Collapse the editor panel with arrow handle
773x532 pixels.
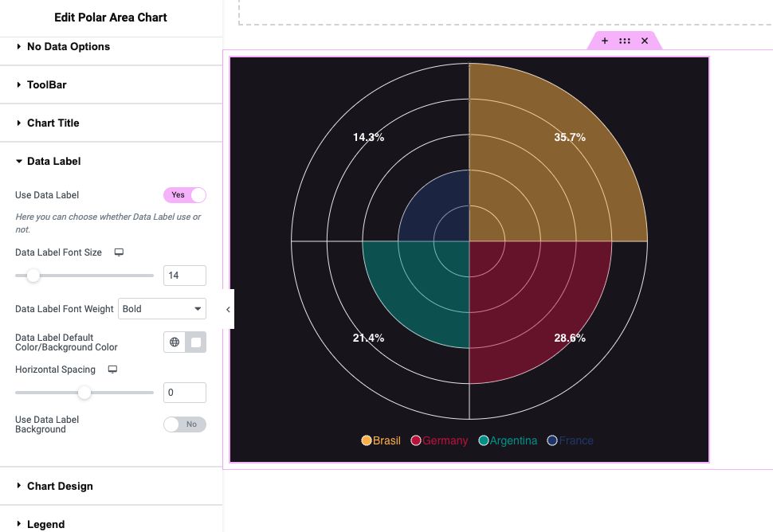click(x=228, y=309)
